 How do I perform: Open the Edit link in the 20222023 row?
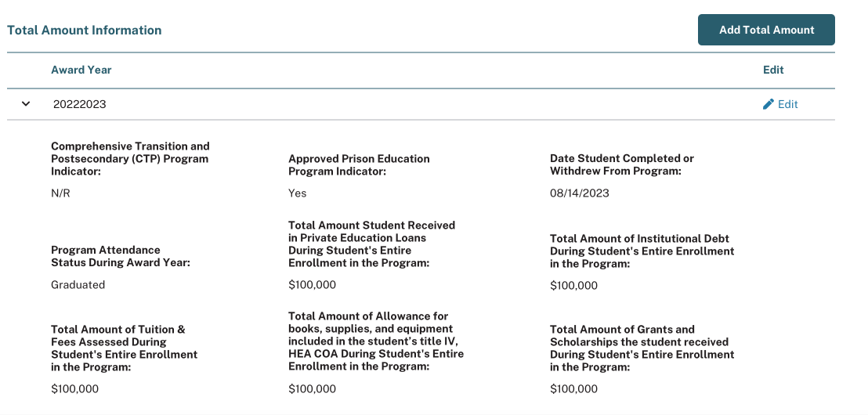pos(787,104)
